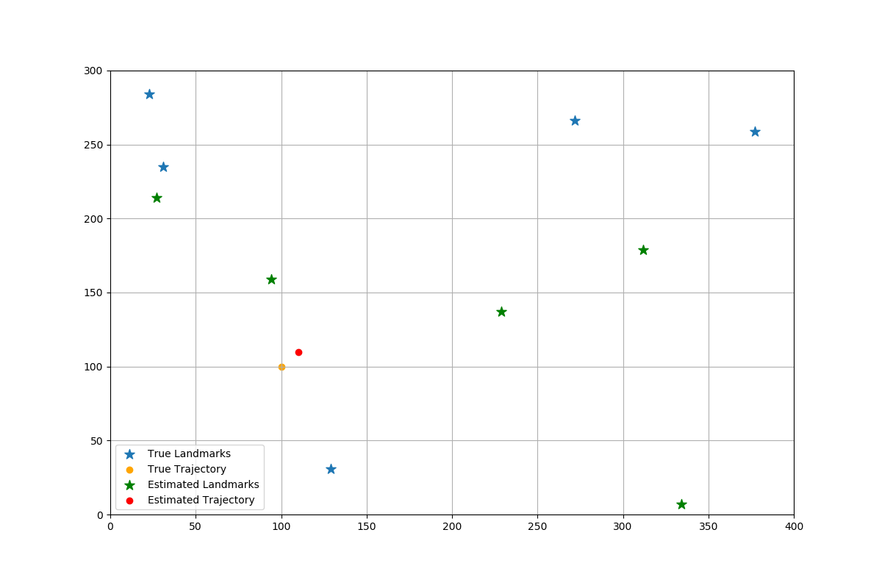The height and width of the screenshot is (588, 882).
Task: Select the blue star at far right
Action: pos(755,132)
